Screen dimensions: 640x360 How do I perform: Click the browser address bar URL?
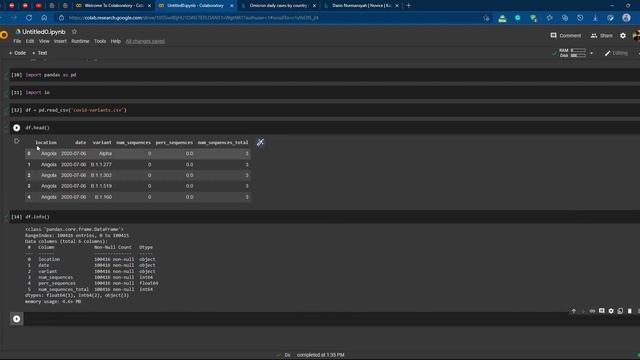[x=193, y=18]
